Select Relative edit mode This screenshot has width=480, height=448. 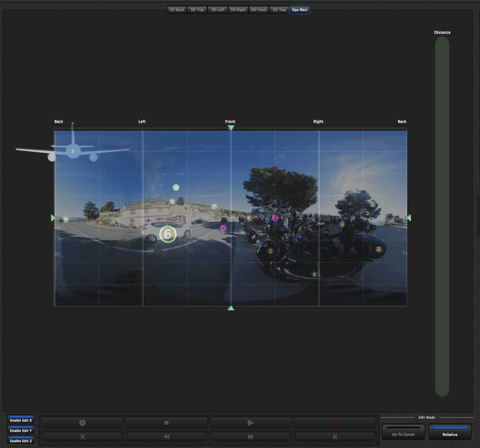point(450,433)
